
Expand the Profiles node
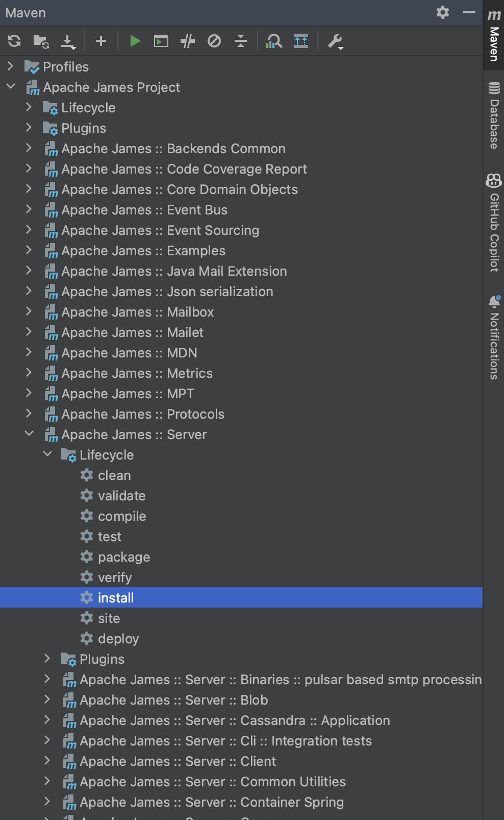click(10, 66)
